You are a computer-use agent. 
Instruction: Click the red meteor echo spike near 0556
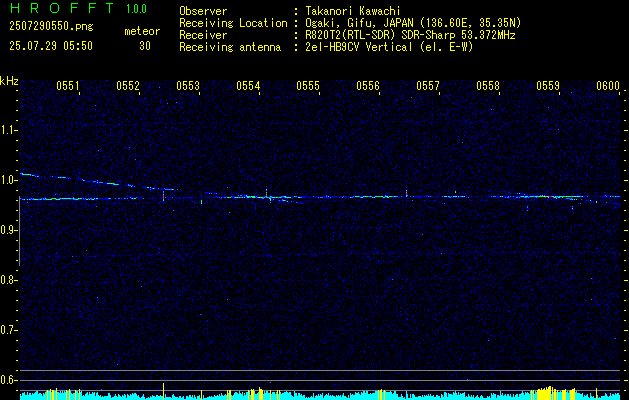pos(406,193)
